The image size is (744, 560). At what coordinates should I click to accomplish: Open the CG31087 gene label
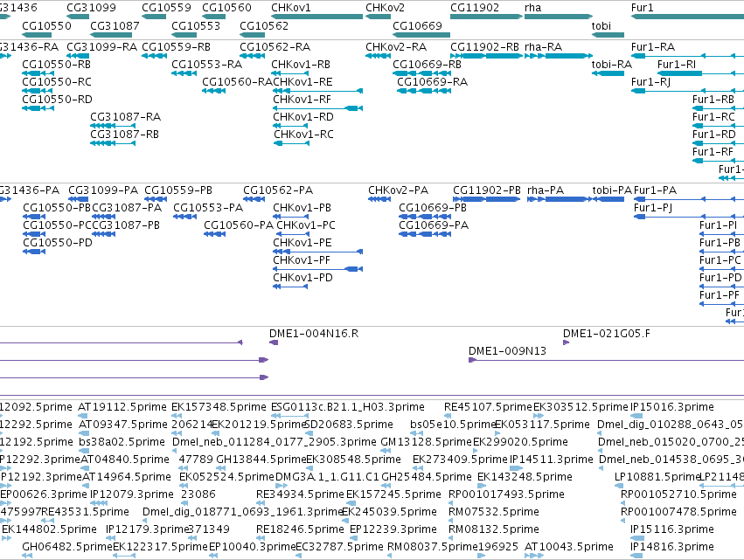[x=115, y=25]
